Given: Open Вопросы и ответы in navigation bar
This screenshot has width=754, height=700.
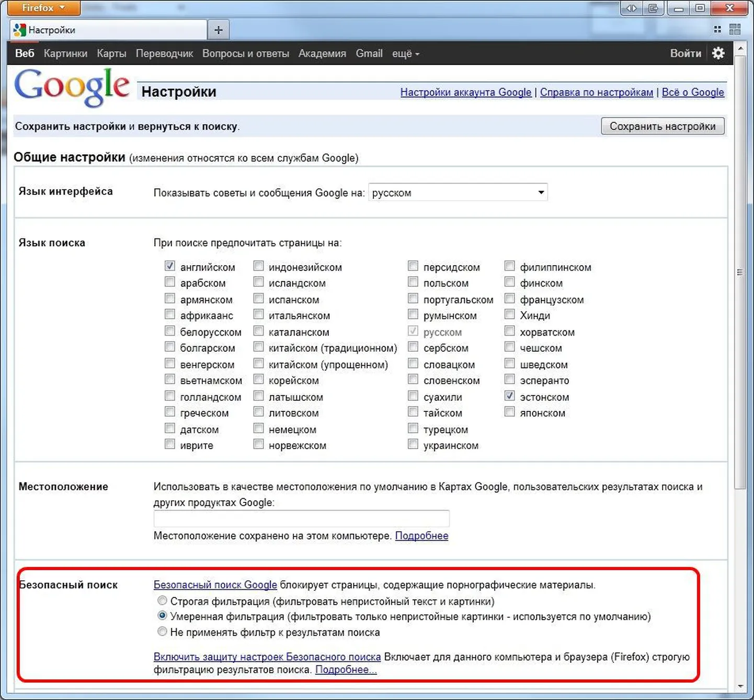Looking at the screenshot, I should point(246,53).
